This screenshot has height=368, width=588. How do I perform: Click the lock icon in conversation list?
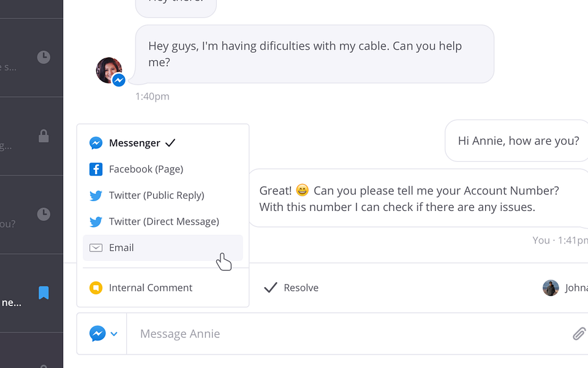click(43, 136)
